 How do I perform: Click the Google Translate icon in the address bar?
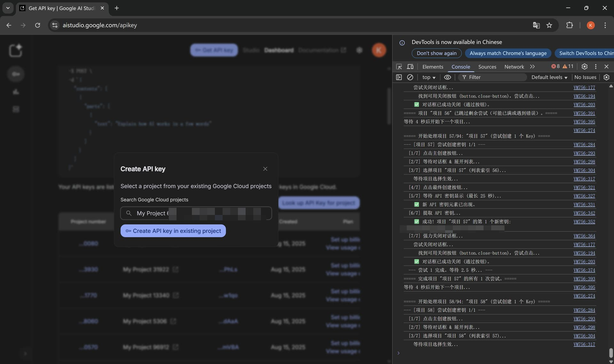point(536,25)
